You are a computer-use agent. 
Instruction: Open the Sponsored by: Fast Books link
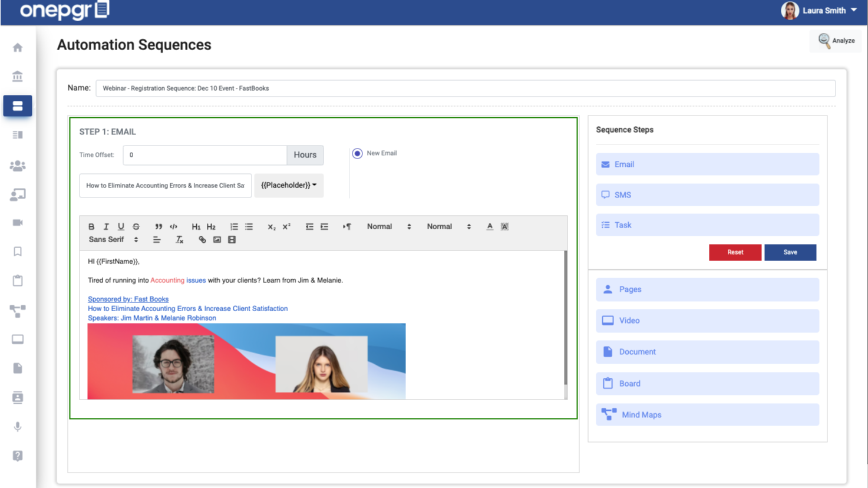128,299
